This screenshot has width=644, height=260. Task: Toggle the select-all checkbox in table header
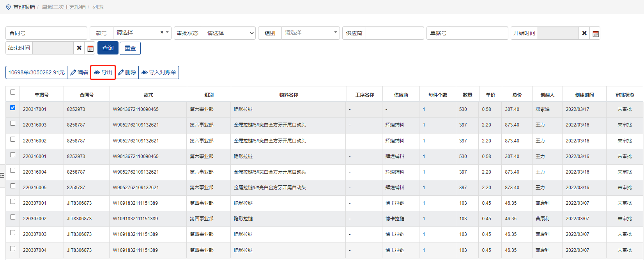tap(12, 92)
